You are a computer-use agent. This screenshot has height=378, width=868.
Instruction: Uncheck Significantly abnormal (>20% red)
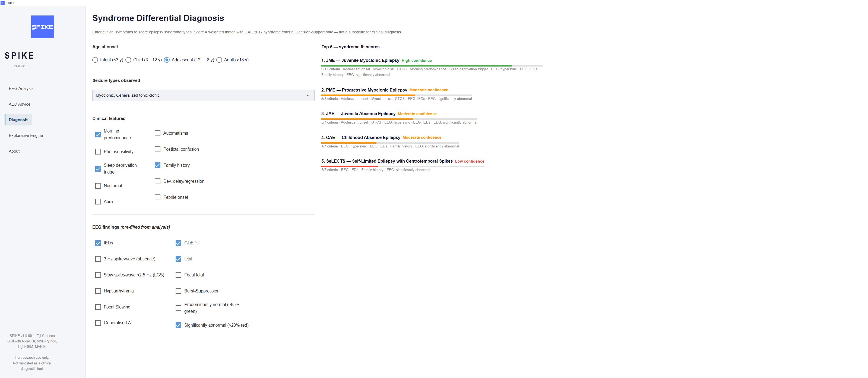click(178, 325)
